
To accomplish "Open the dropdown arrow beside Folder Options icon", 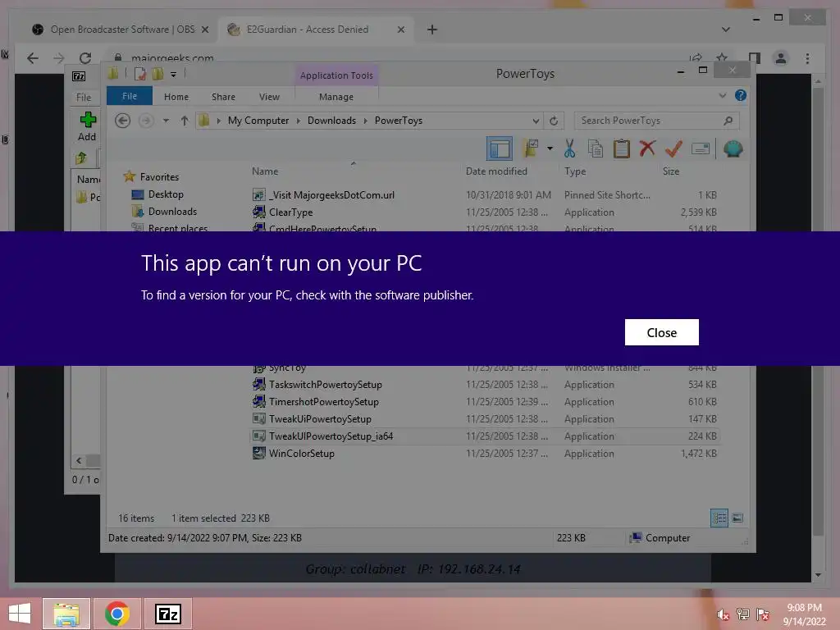I will 550,148.
